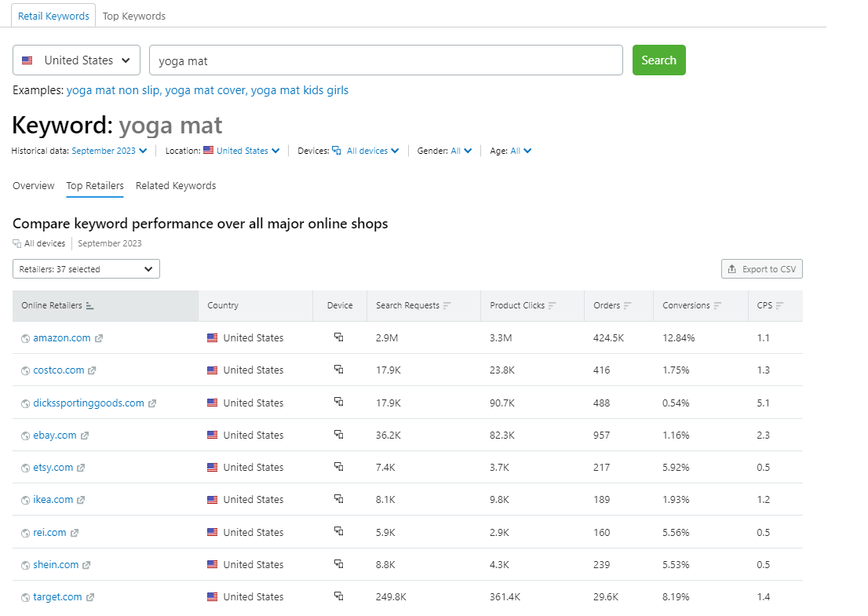Switch to Retail Keywords tab
Screen dimensions: 868x616
pyautogui.click(x=53, y=16)
